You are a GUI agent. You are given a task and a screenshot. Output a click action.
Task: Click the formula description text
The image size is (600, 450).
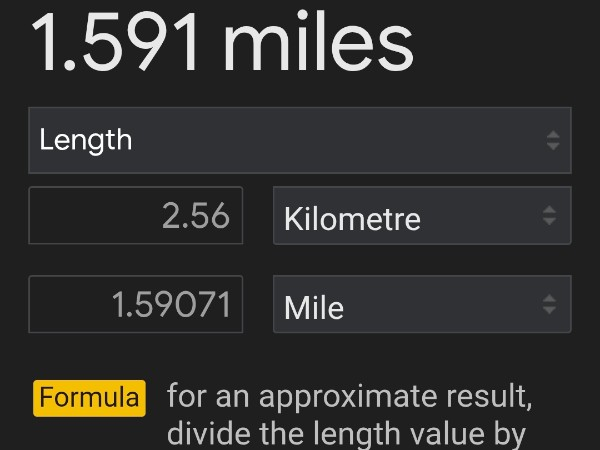pos(348,416)
